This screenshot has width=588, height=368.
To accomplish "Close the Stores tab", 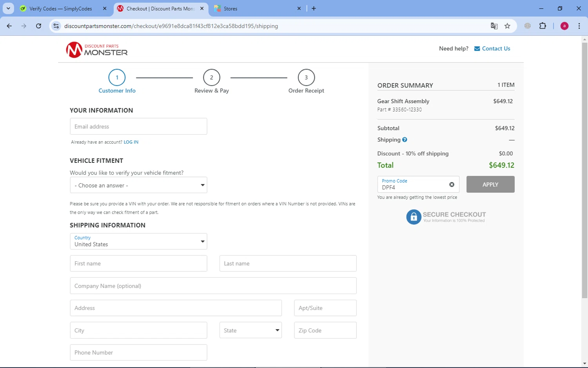I will (299, 8).
